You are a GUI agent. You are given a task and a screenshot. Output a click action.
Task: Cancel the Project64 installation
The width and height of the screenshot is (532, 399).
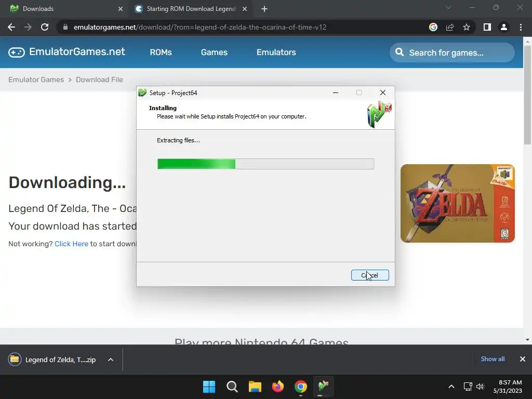[x=370, y=275]
